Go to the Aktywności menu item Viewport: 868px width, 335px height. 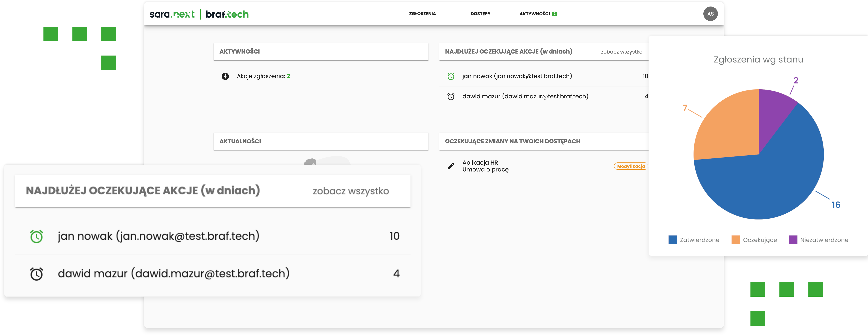[534, 14]
